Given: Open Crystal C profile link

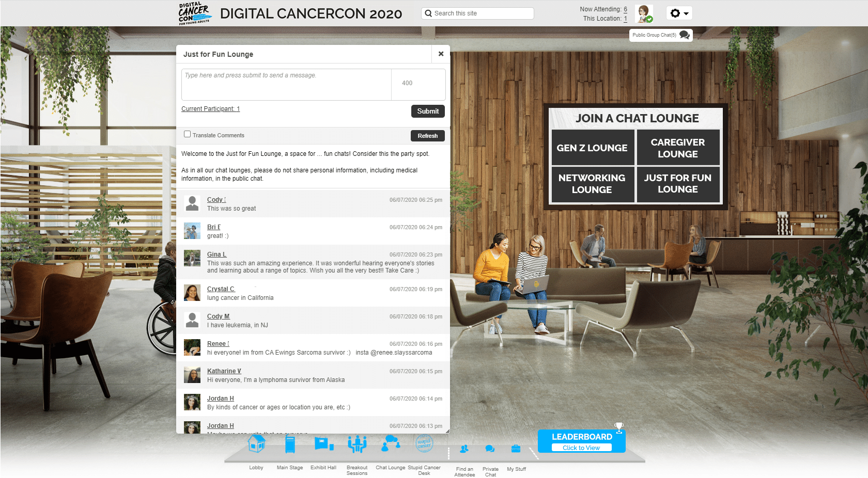Looking at the screenshot, I should click(221, 289).
